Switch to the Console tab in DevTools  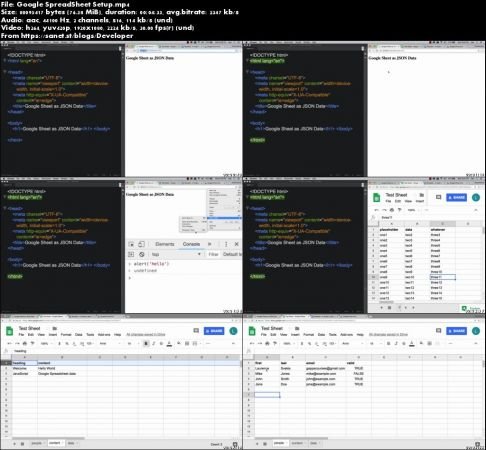[x=191, y=244]
